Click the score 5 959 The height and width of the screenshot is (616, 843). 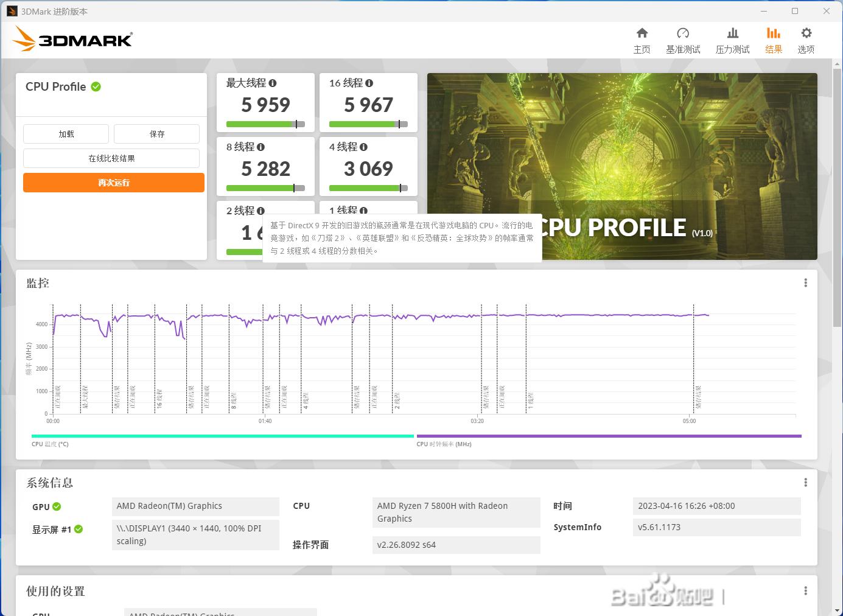point(265,105)
